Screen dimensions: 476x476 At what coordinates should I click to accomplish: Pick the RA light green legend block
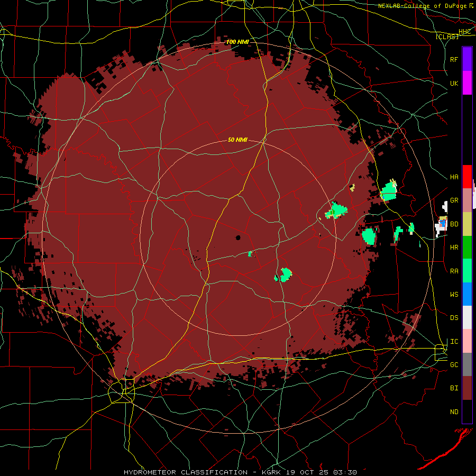coord(467,270)
